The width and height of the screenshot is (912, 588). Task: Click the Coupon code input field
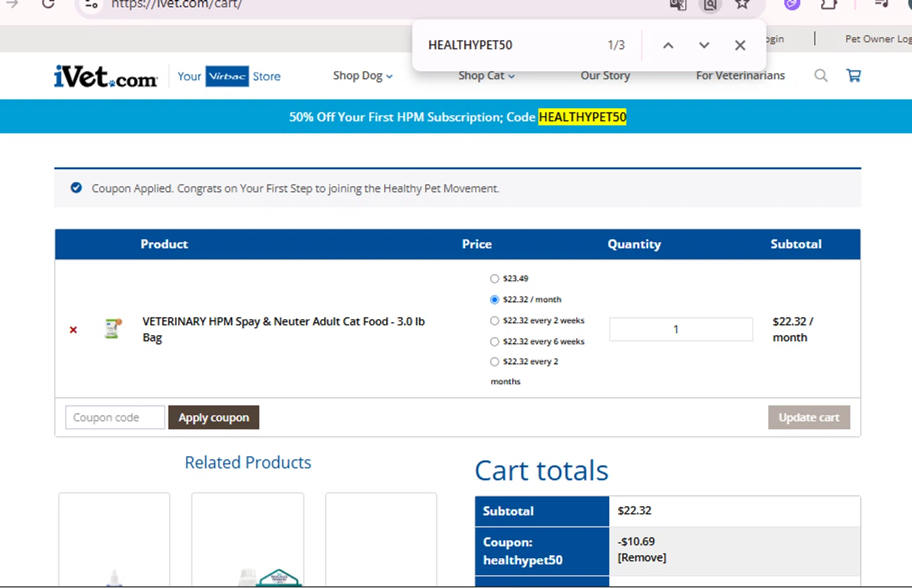[115, 418]
